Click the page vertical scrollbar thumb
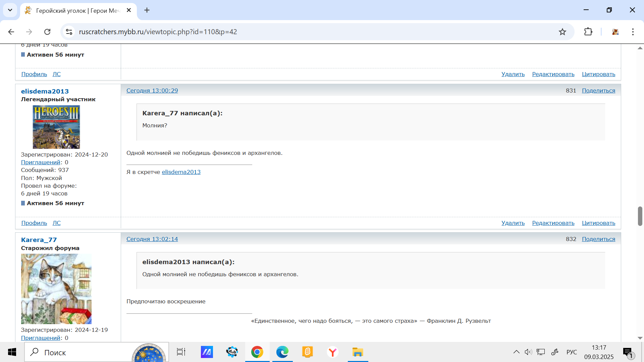This screenshot has height=362, width=644. [640, 216]
